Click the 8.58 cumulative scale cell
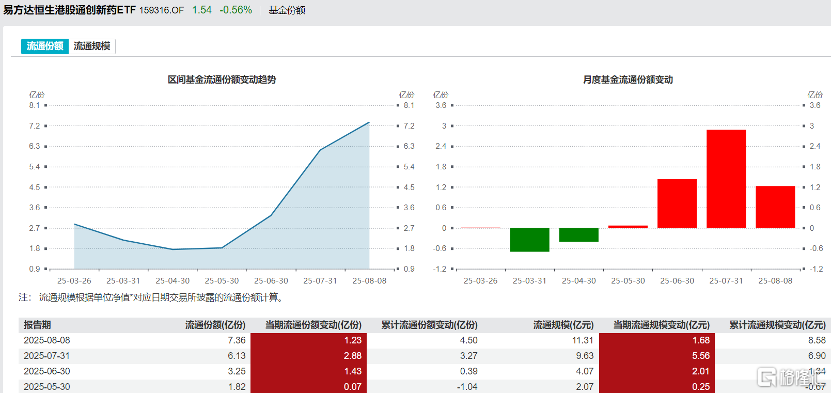This screenshot has height=394, width=832. pyautogui.click(x=818, y=339)
